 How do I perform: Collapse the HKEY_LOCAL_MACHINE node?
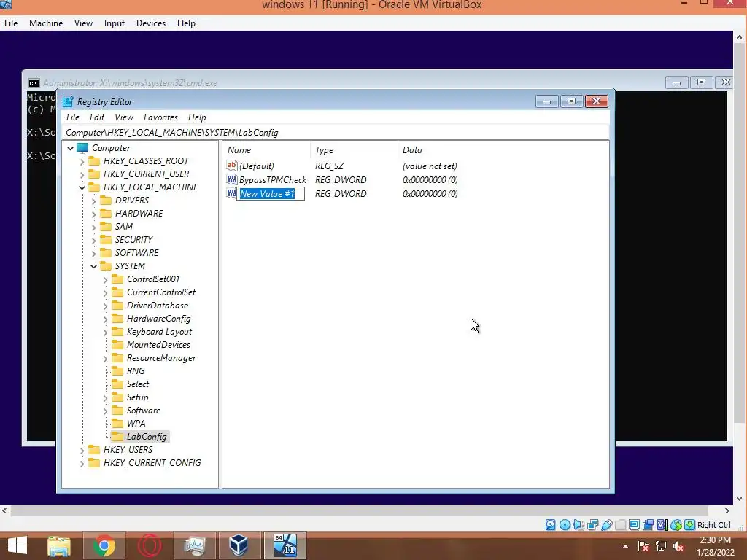coord(82,187)
